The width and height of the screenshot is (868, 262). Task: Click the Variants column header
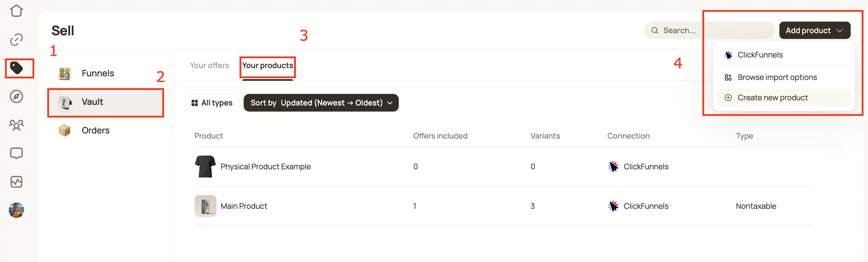(545, 136)
